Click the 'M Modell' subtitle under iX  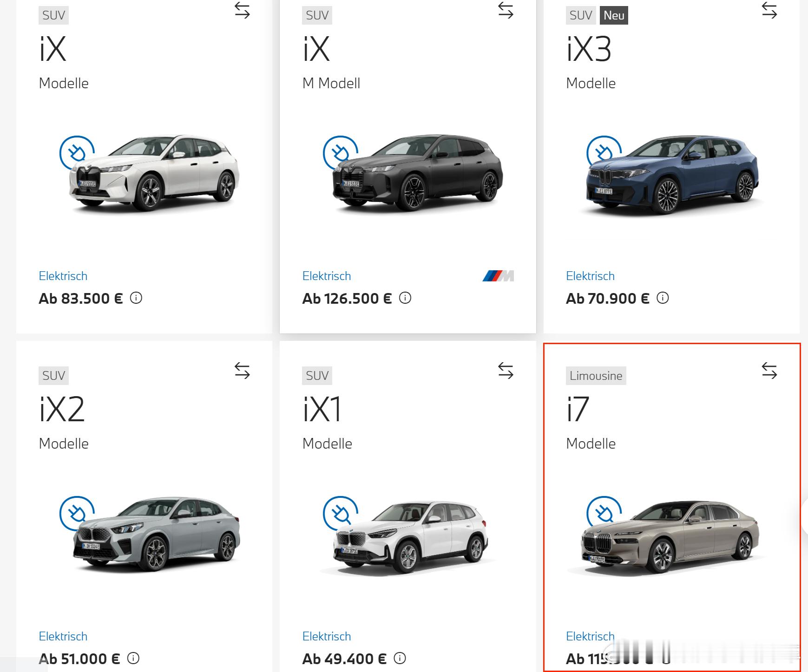(x=331, y=83)
